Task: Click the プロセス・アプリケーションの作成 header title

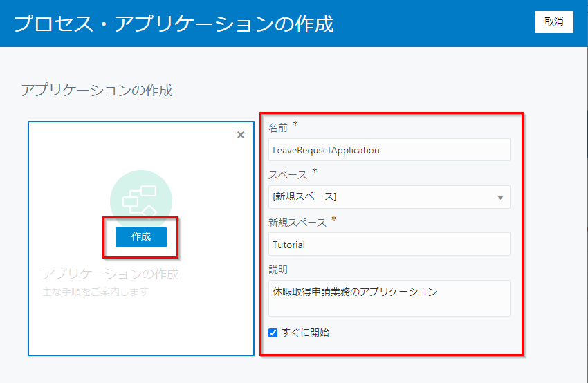Action: coord(174,24)
